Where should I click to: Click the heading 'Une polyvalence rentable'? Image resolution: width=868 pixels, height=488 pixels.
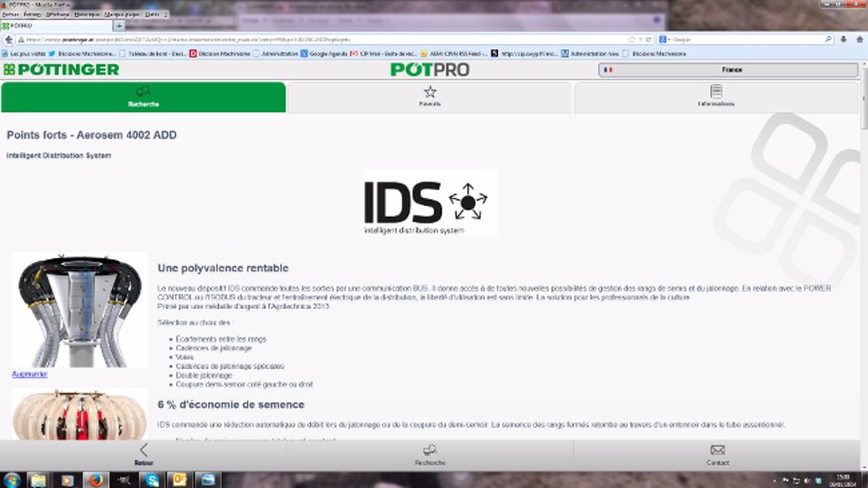[223, 268]
